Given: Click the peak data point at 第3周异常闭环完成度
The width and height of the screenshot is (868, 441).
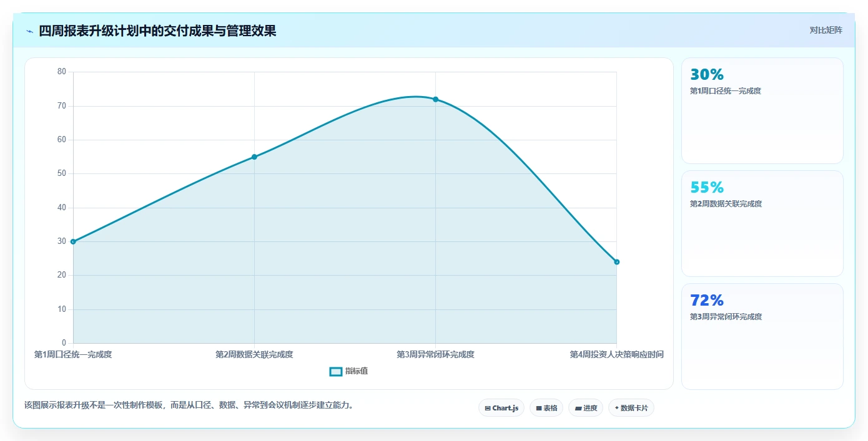Looking at the screenshot, I should point(435,99).
